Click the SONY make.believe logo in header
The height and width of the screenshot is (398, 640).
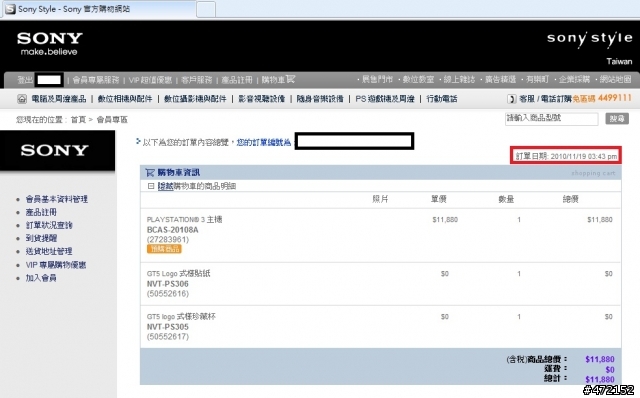click(49, 44)
